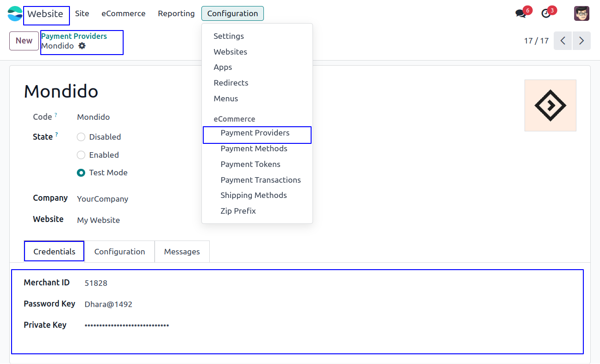Viewport: 600px width, 364px height.
Task: Click the State field help question mark
Action: tap(56, 135)
